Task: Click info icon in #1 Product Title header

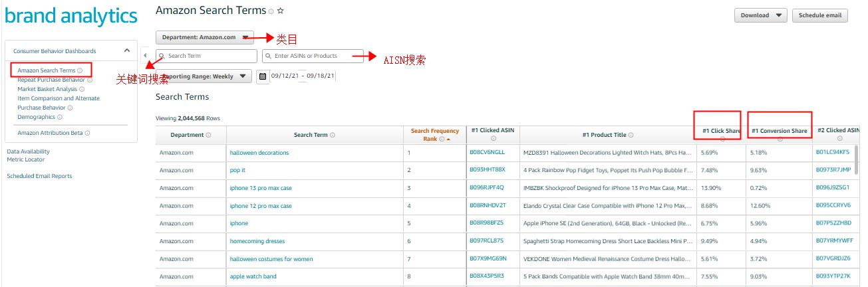Action: [631, 135]
